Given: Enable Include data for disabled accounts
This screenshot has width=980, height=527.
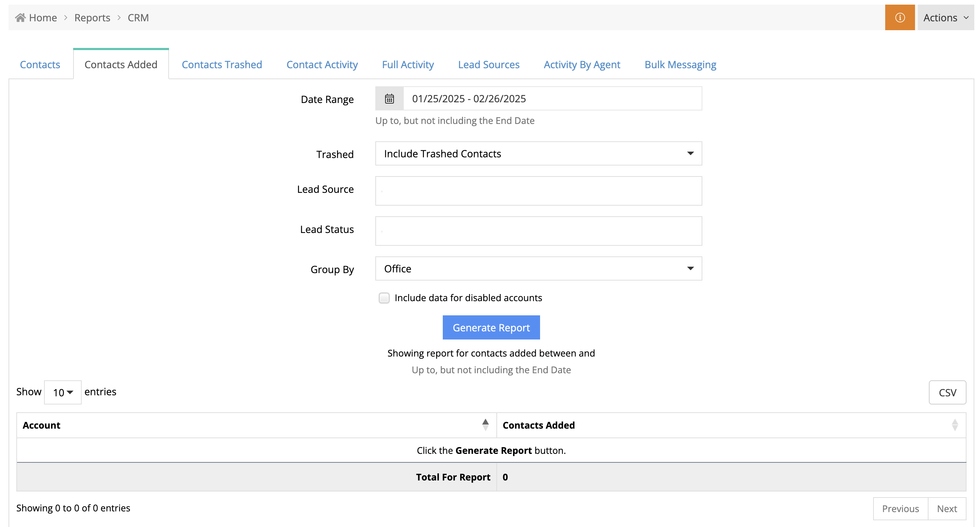Looking at the screenshot, I should 384,298.
